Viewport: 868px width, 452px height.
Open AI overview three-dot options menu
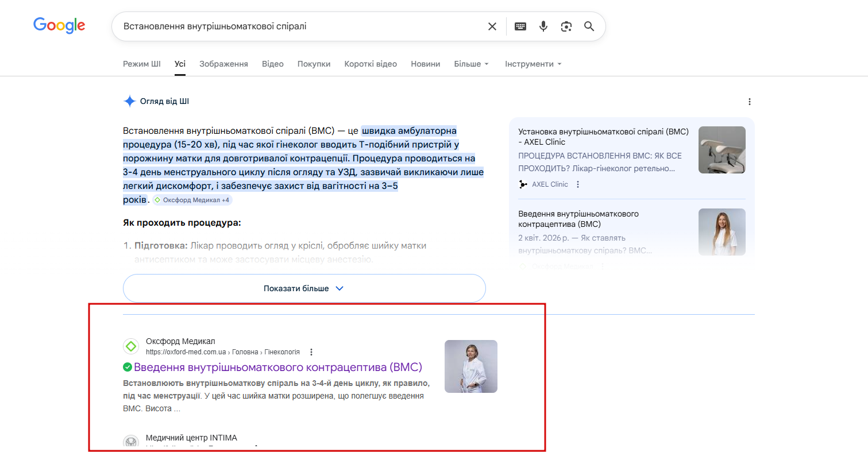click(749, 102)
